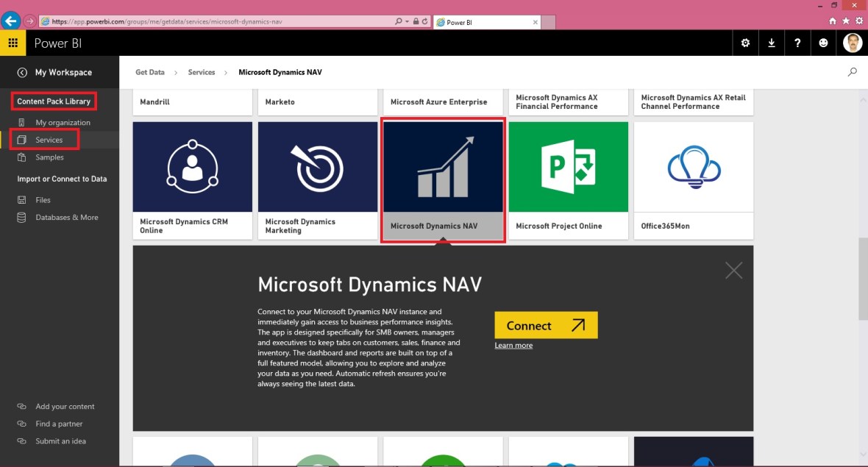Open the Power BI app launcher menu
This screenshot has height=467, width=868.
(x=13, y=43)
